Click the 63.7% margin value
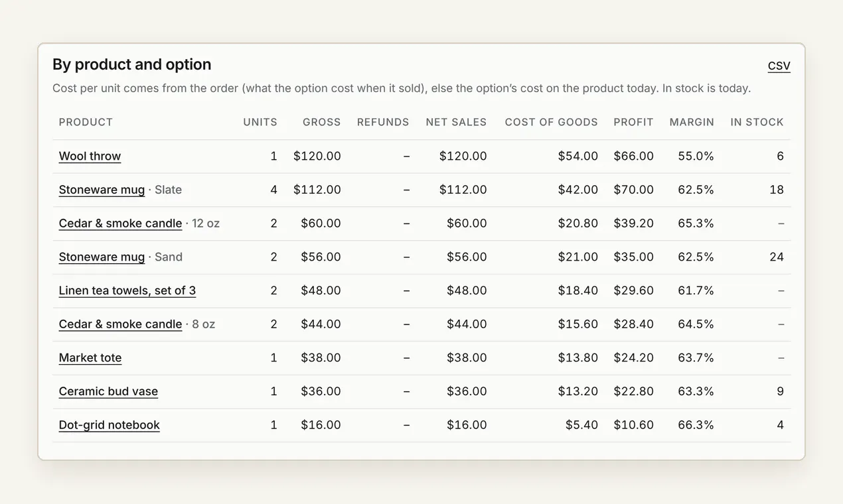Screen dimensions: 843x504 pyautogui.click(x=696, y=358)
